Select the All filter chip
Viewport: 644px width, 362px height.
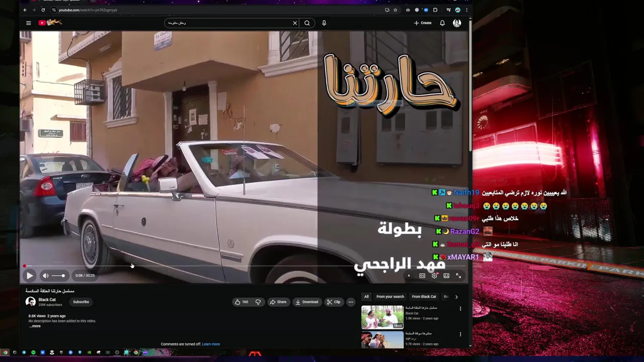click(x=366, y=297)
